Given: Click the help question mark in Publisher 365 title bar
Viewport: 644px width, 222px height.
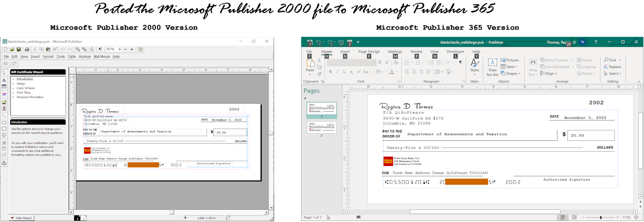Looking at the screenshot, I should pyautogui.click(x=595, y=42).
